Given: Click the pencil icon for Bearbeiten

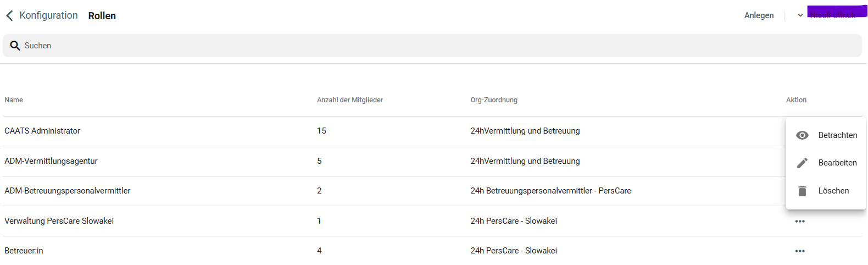Looking at the screenshot, I should click(802, 163).
